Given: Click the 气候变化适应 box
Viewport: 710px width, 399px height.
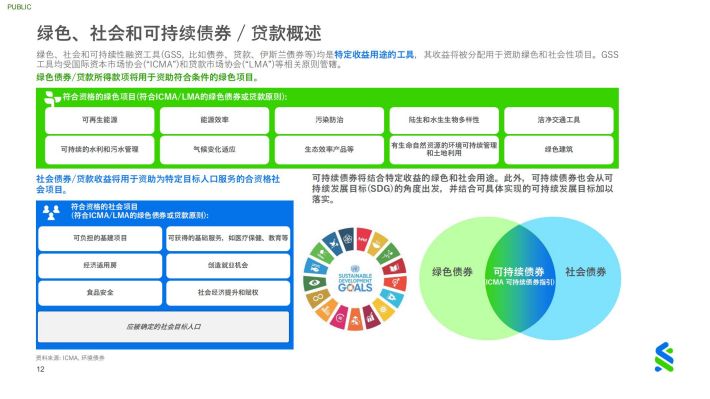Looking at the screenshot, I should pos(214,149).
